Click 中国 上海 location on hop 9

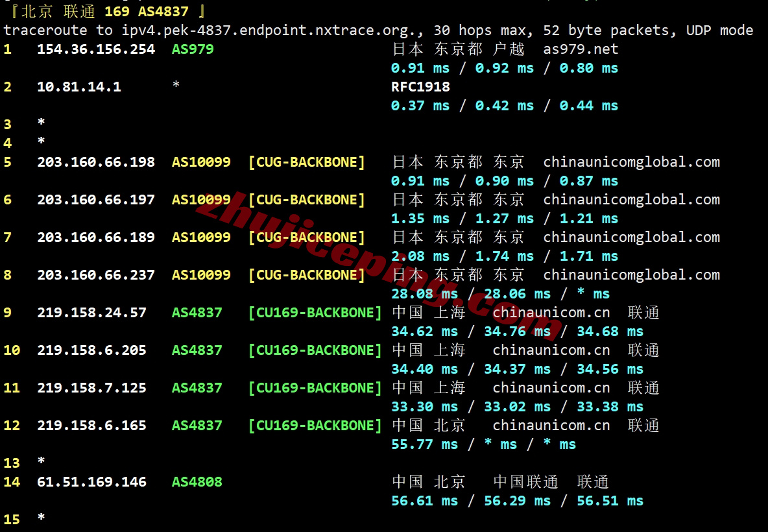pyautogui.click(x=429, y=313)
